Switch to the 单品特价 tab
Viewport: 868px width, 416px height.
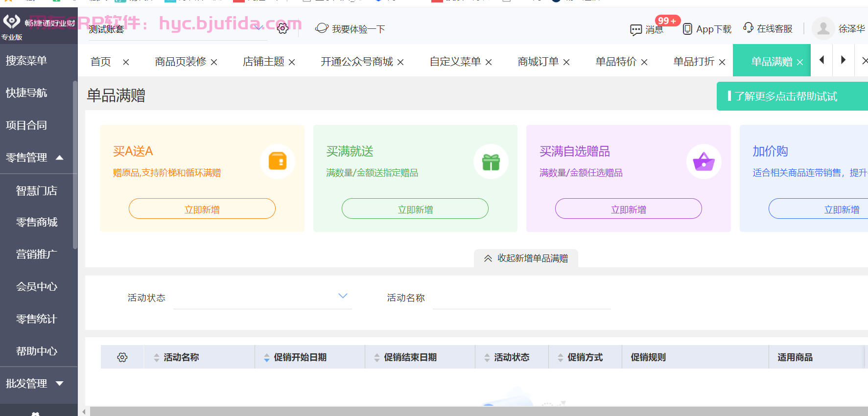coord(616,62)
